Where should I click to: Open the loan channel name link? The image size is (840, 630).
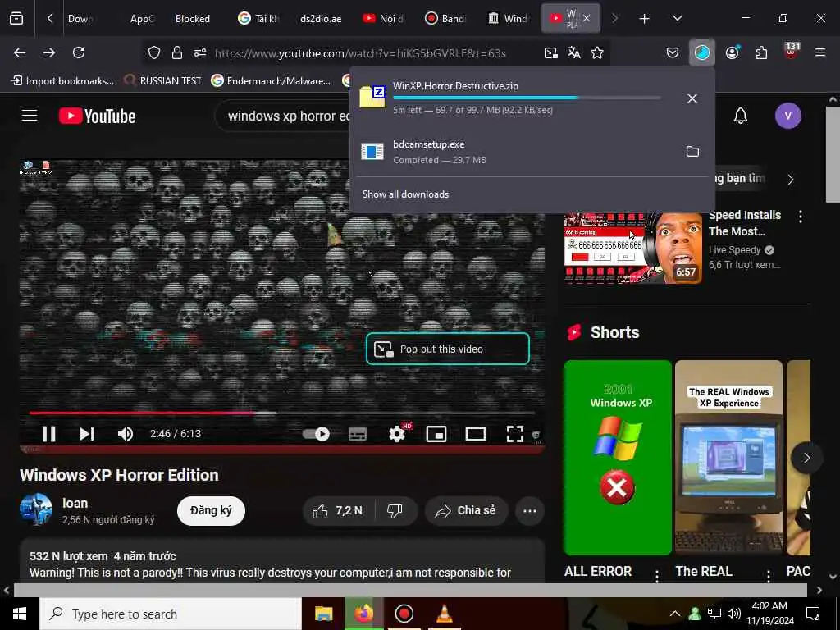75,503
